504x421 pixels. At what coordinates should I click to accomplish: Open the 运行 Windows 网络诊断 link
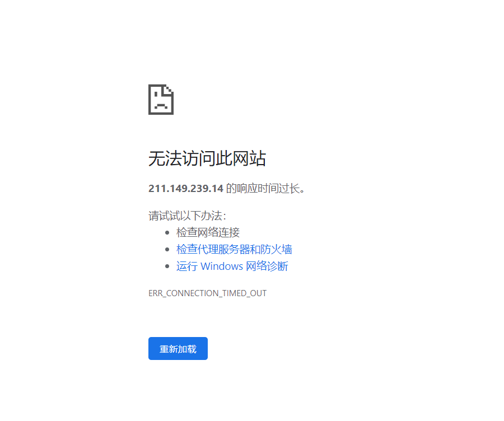pos(232,266)
